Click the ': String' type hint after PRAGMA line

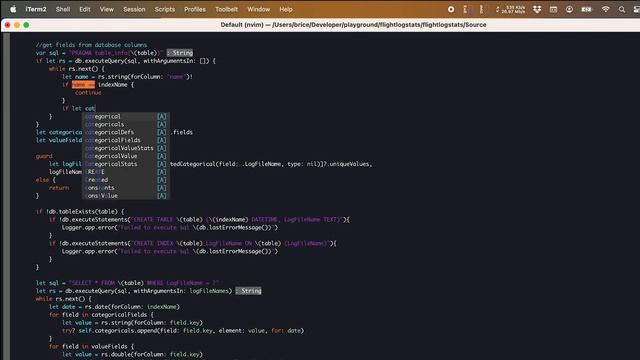click(x=180, y=53)
